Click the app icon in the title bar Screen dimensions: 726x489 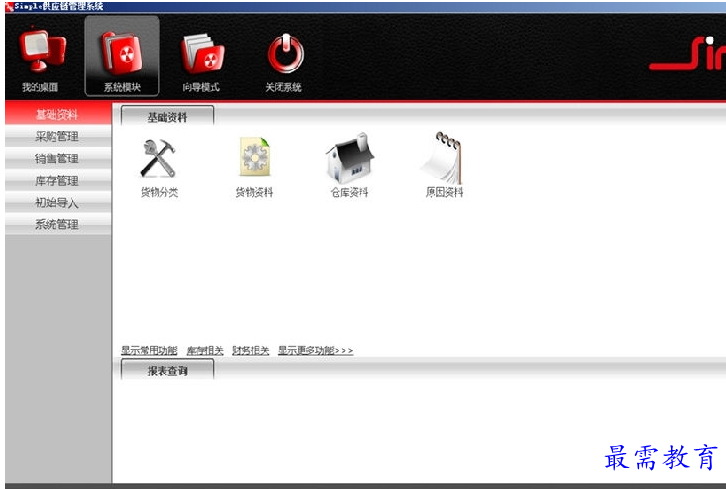tap(9, 6)
